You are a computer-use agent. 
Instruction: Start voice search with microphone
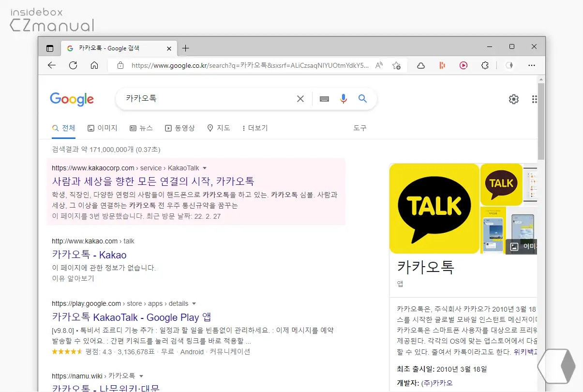click(344, 99)
